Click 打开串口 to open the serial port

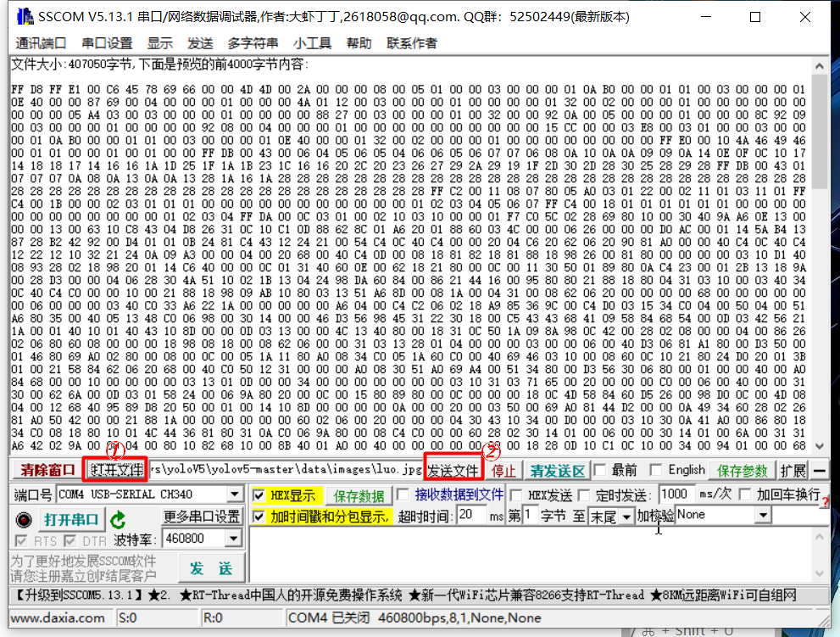[71, 519]
